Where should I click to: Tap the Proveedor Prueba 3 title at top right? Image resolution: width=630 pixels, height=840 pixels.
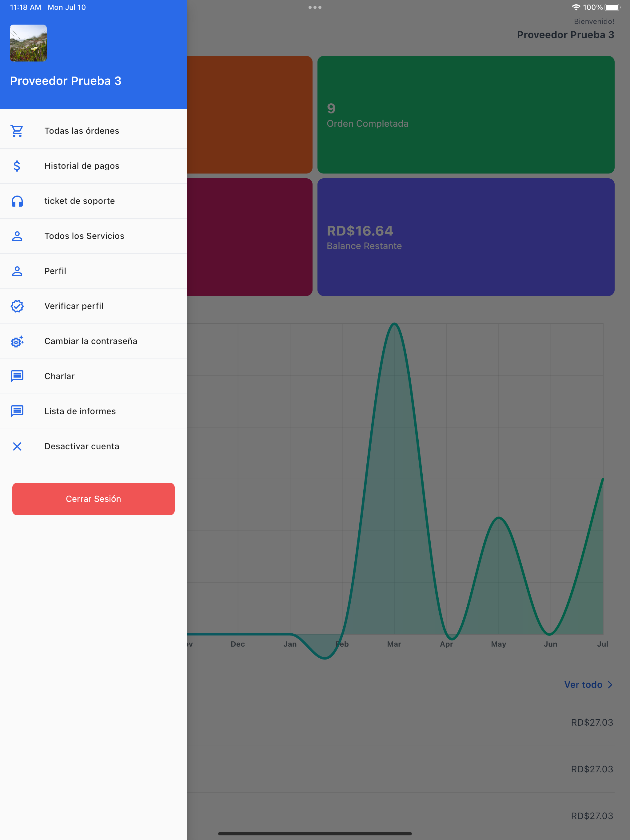pyautogui.click(x=566, y=34)
